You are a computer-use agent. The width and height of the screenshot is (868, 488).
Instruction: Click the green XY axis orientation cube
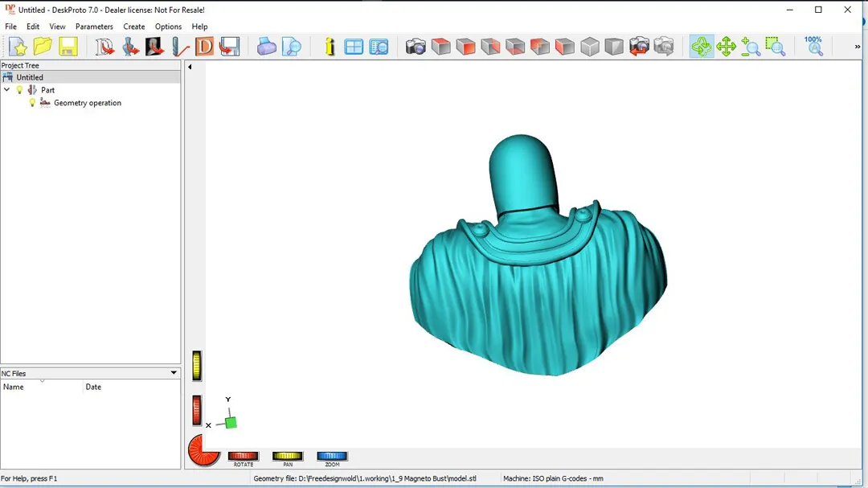[x=231, y=423]
